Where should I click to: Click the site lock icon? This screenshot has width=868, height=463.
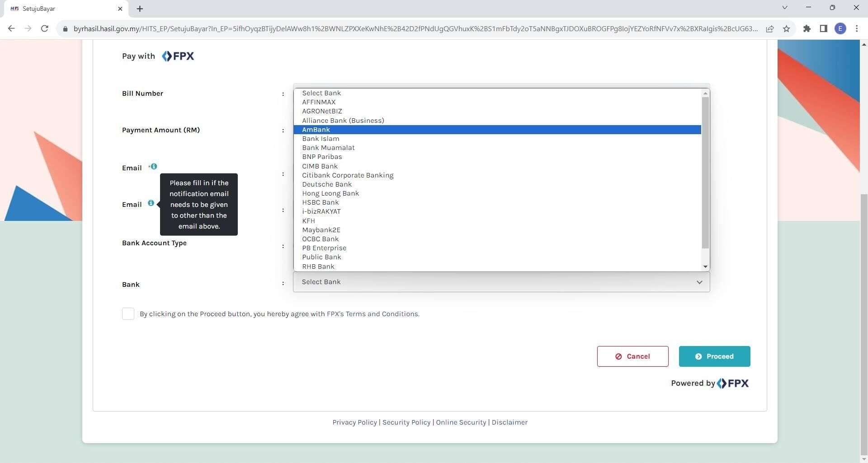pos(65,28)
